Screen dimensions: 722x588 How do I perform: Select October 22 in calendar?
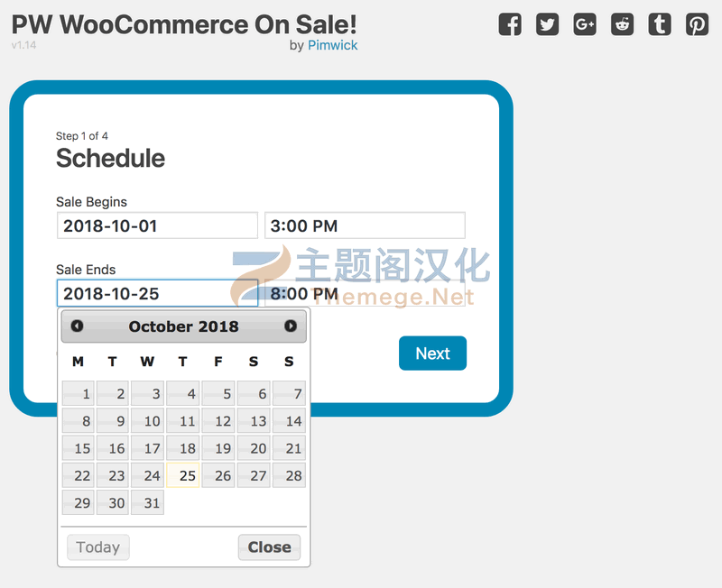click(x=79, y=475)
